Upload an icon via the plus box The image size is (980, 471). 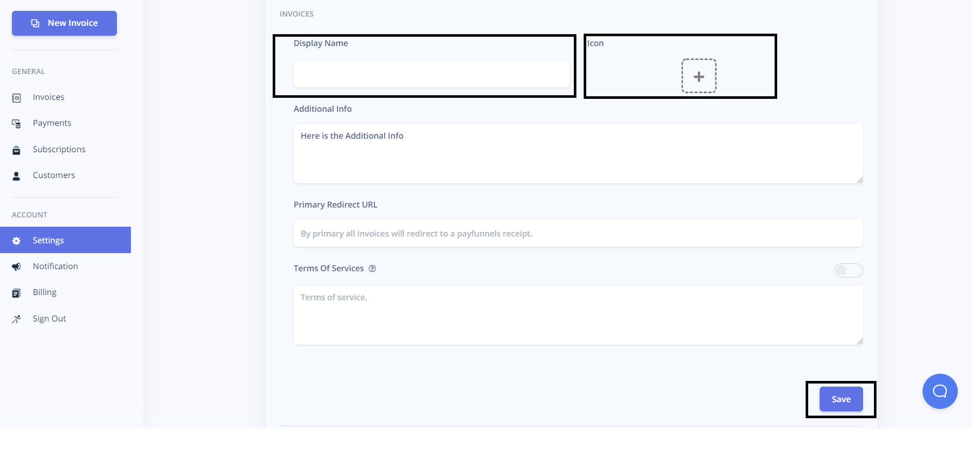(x=699, y=76)
